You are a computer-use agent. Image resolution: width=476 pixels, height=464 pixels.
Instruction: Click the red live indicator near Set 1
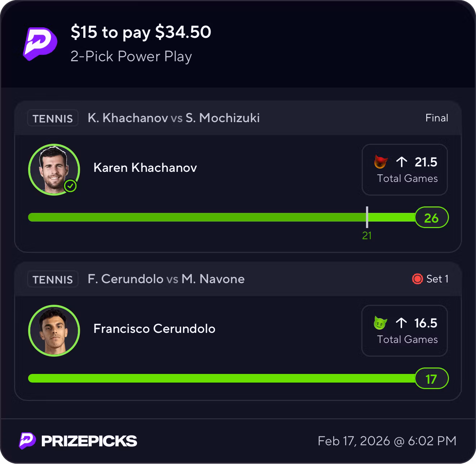tap(417, 278)
